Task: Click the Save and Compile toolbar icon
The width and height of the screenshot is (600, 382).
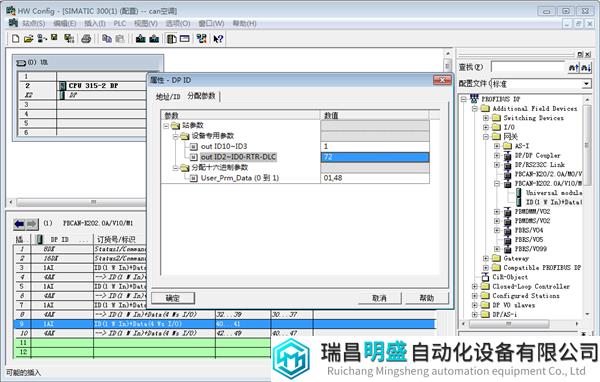Action: (69, 39)
